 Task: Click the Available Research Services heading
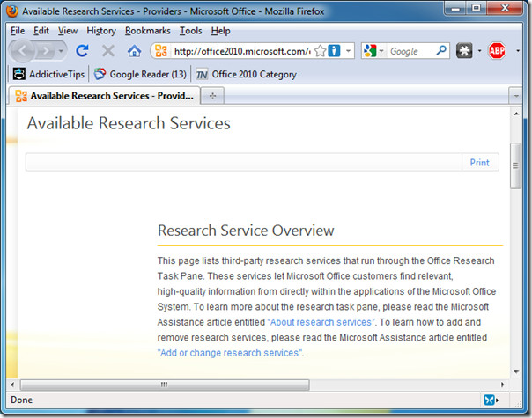tap(129, 122)
